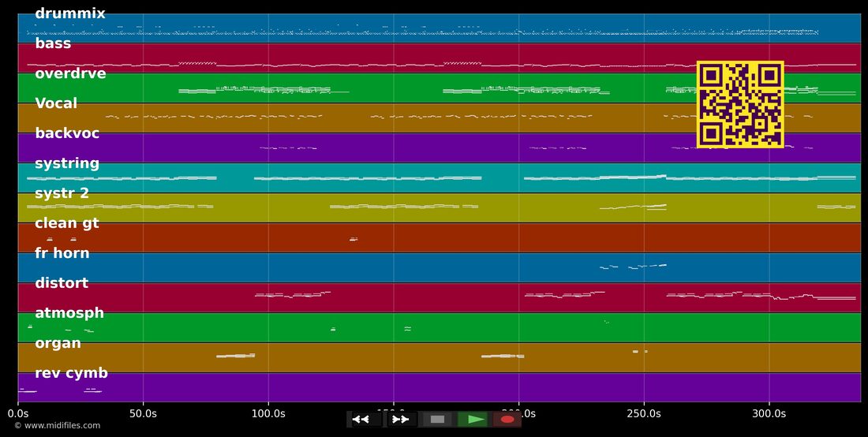Select the systring track label

[67, 164]
